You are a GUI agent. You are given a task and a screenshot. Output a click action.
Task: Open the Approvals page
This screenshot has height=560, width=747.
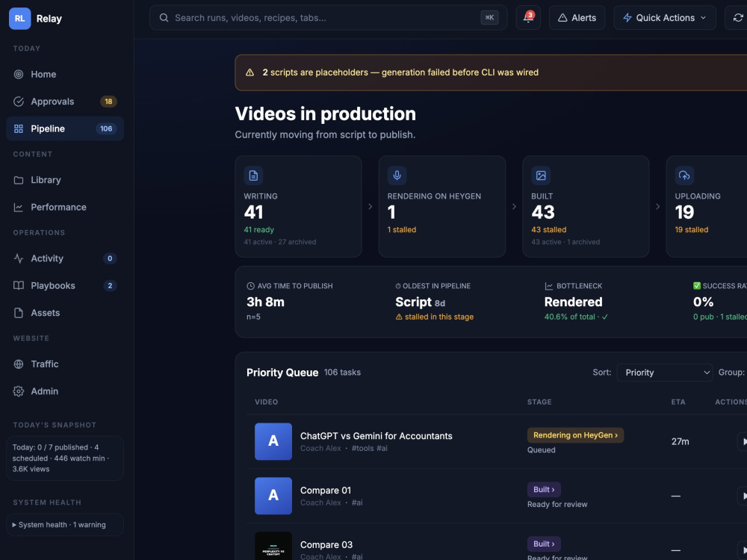(x=65, y=102)
